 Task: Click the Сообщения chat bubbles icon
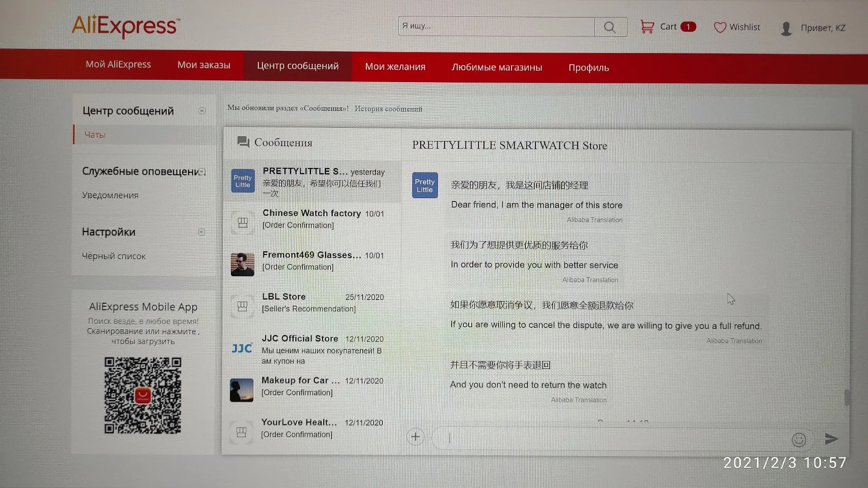pyautogui.click(x=243, y=141)
